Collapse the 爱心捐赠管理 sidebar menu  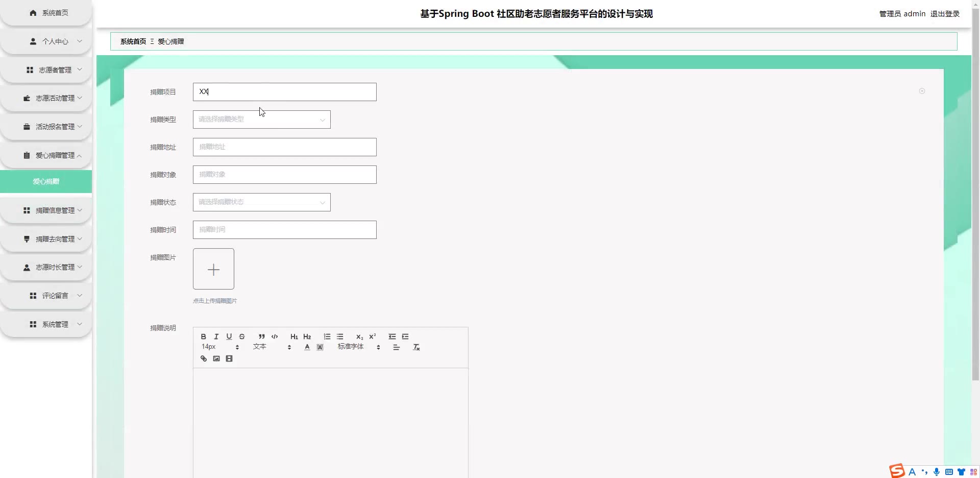pyautogui.click(x=46, y=155)
